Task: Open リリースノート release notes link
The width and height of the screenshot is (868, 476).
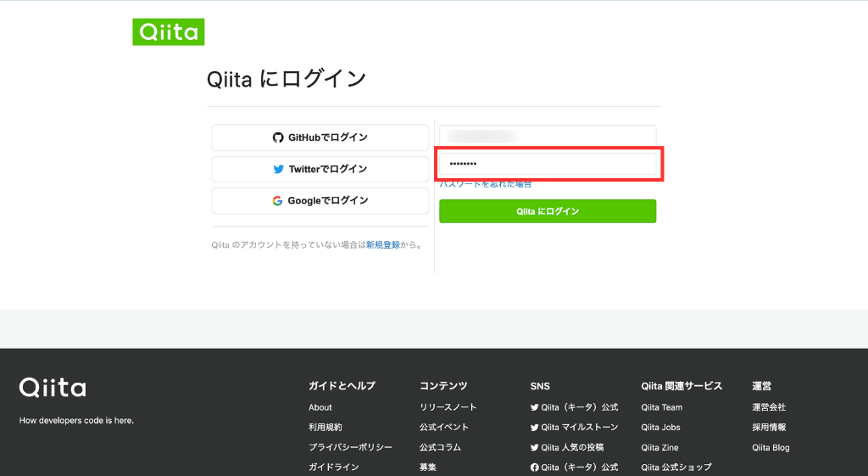Action: 448,407
